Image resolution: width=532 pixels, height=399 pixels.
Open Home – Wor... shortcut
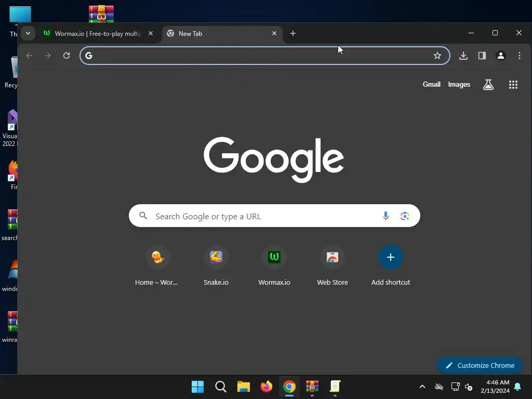click(x=156, y=267)
